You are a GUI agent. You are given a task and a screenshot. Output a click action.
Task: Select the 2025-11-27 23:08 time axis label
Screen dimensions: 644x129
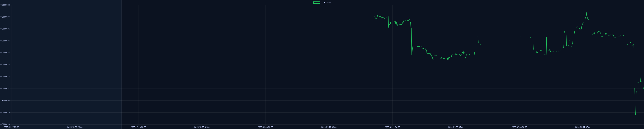pos(11,127)
